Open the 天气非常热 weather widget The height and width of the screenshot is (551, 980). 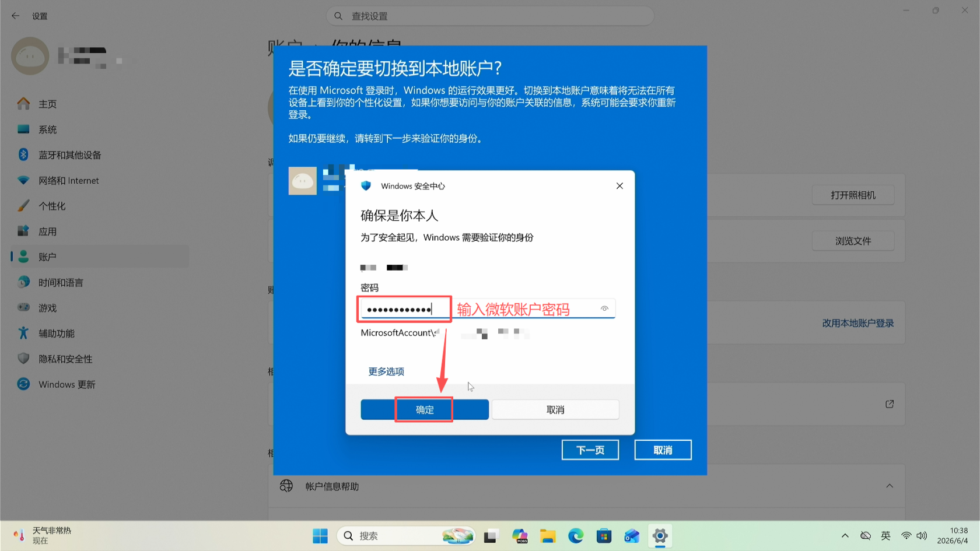[x=42, y=536]
